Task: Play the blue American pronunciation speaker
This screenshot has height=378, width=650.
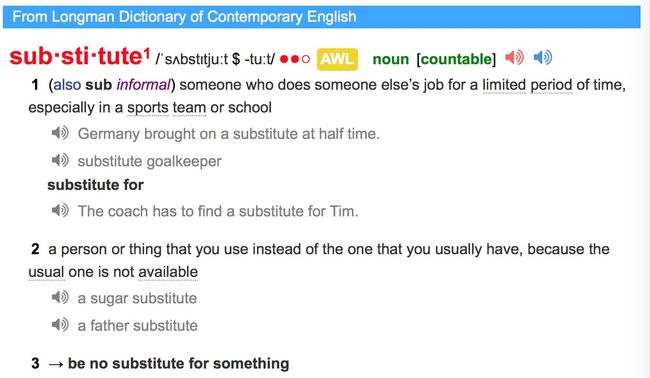Action: click(x=543, y=57)
